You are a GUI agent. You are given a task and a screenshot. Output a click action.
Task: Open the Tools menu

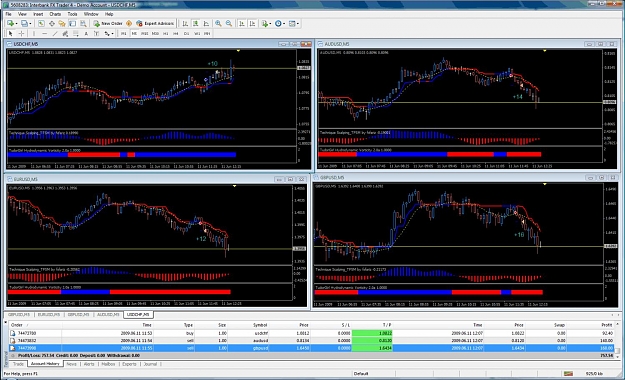(x=73, y=14)
